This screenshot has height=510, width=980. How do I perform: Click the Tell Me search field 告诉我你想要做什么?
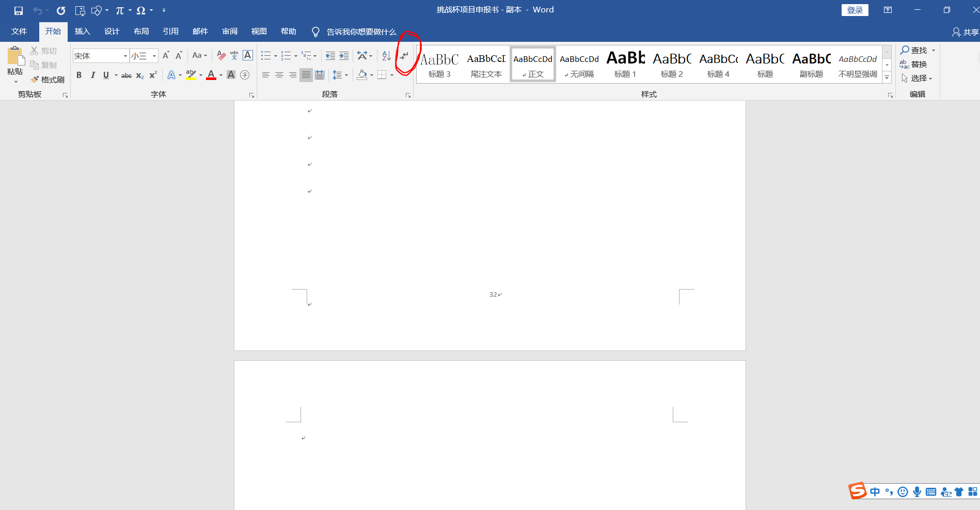[361, 32]
